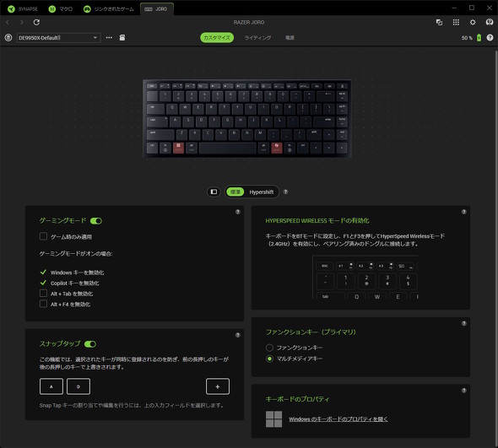Add a new Snap Tap key pair
Image resolution: width=498 pixels, height=448 pixels.
click(x=218, y=386)
